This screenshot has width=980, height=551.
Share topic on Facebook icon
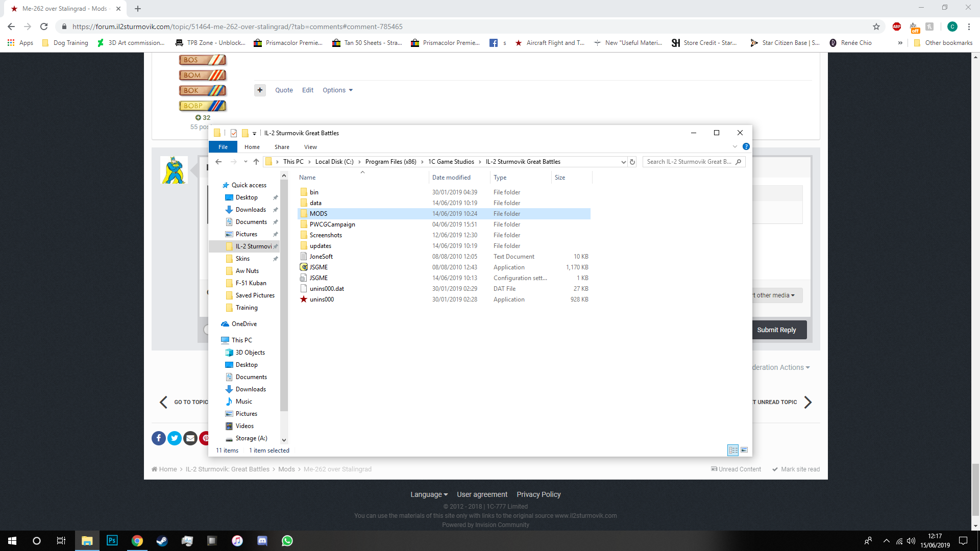point(158,438)
